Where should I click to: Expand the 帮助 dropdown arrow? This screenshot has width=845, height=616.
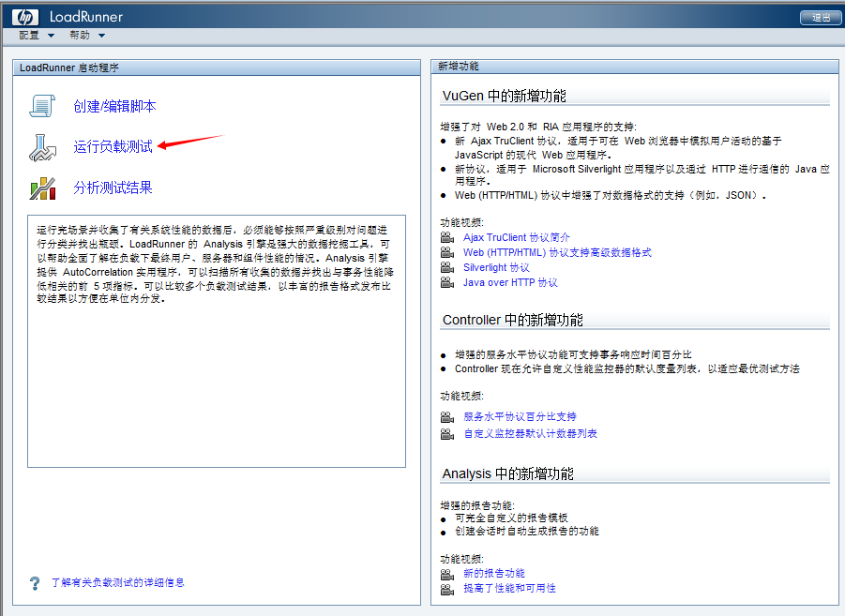(101, 36)
